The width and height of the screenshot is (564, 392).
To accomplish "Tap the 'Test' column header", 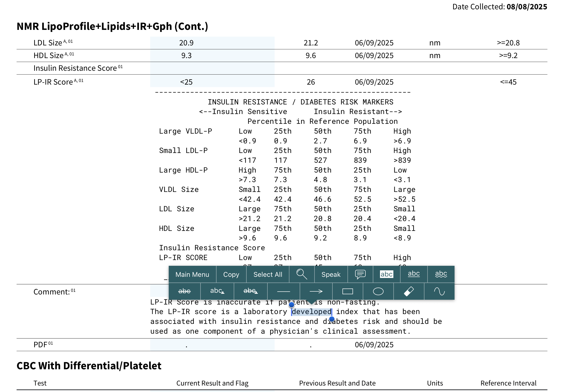I will (40, 383).
